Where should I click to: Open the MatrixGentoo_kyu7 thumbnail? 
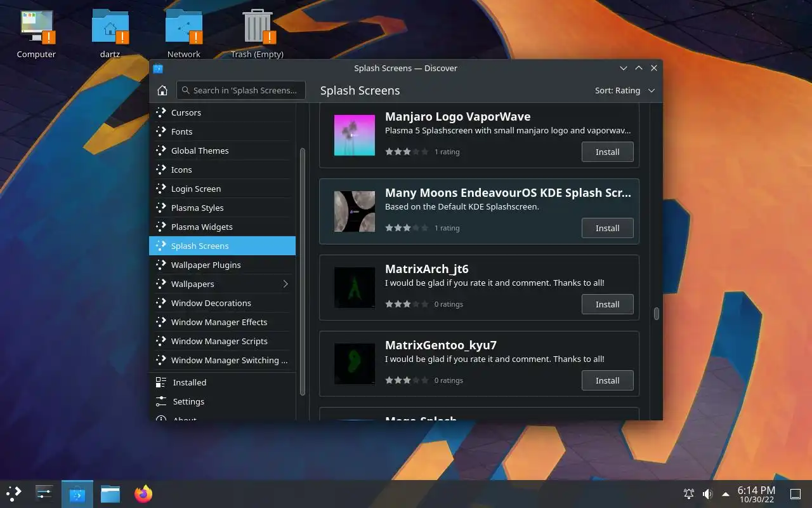pyautogui.click(x=355, y=364)
